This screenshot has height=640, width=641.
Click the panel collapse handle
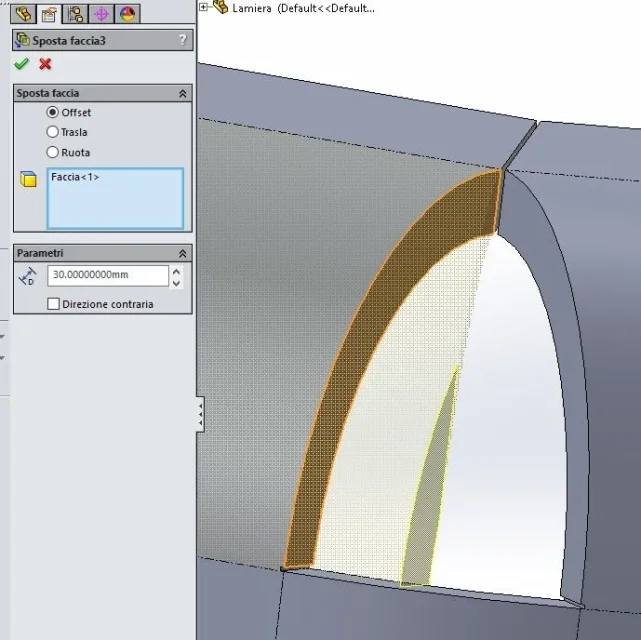pos(200,414)
